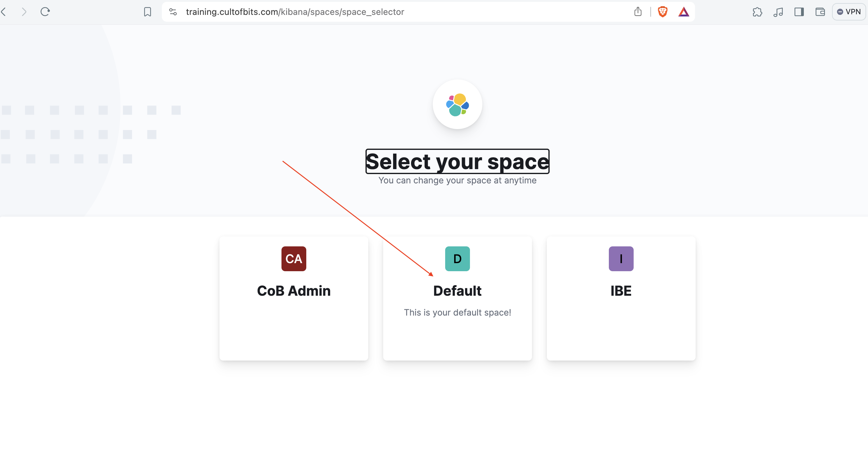Open the extensions puzzle icon

point(757,12)
